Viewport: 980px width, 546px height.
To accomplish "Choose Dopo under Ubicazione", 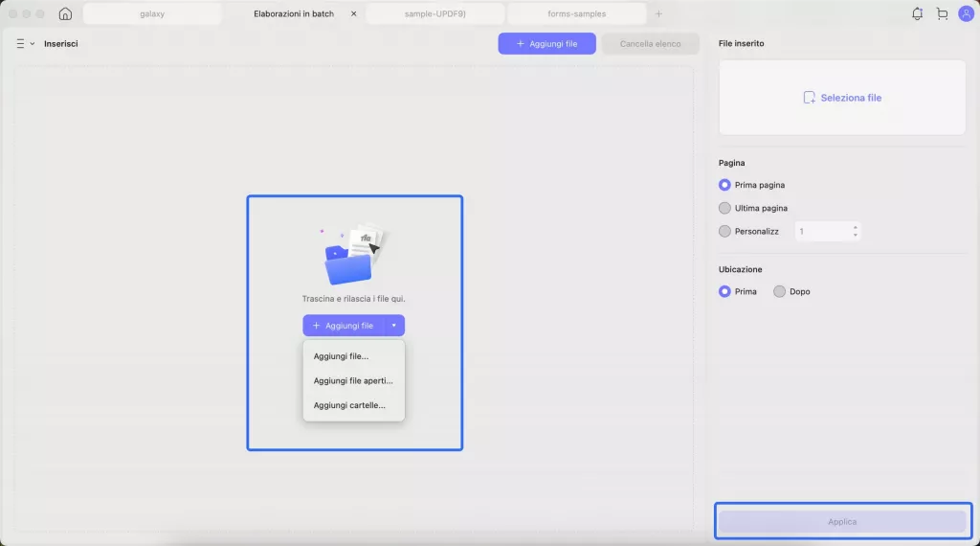I will (x=779, y=291).
